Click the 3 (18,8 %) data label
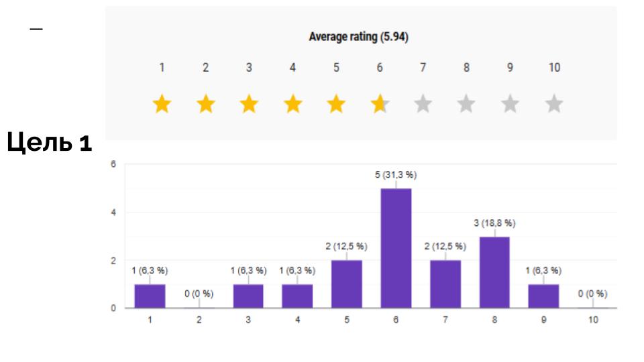 click(494, 223)
